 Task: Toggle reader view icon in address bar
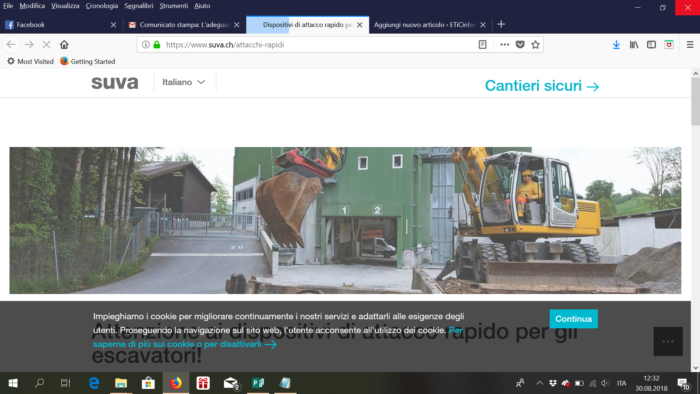(x=483, y=45)
